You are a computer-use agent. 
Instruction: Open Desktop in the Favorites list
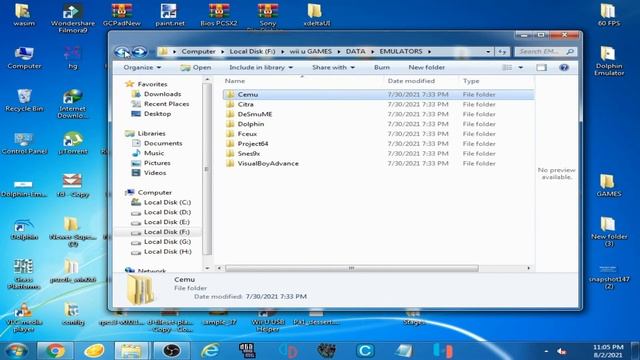pyautogui.click(x=157, y=113)
